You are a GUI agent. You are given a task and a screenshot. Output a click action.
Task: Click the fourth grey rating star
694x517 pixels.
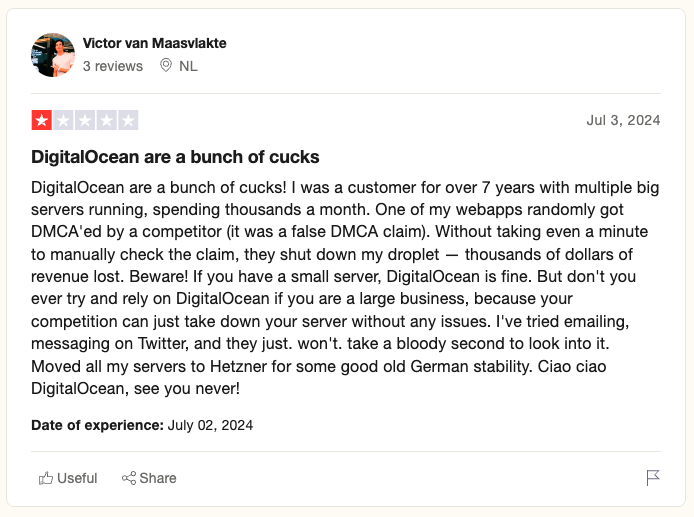(x=107, y=121)
